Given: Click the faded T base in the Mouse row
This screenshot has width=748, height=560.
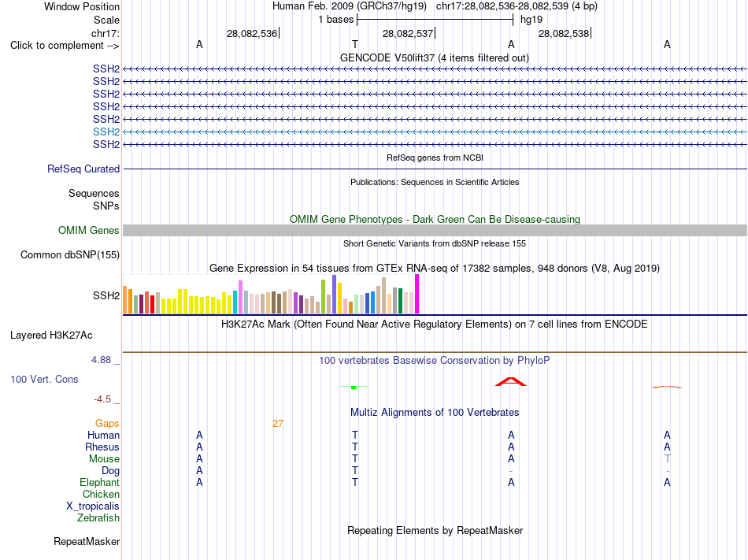Looking at the screenshot, I should pos(667,459).
